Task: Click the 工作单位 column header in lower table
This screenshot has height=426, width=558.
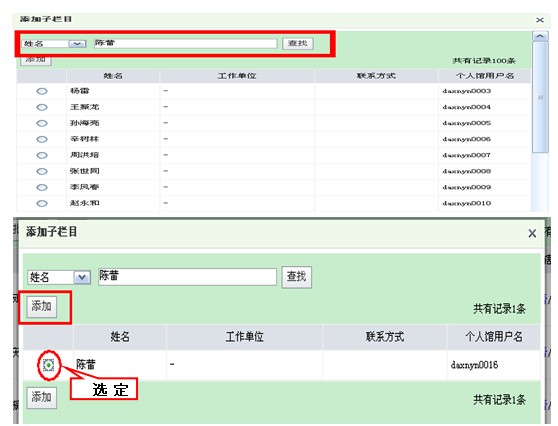Action: pyautogui.click(x=244, y=336)
